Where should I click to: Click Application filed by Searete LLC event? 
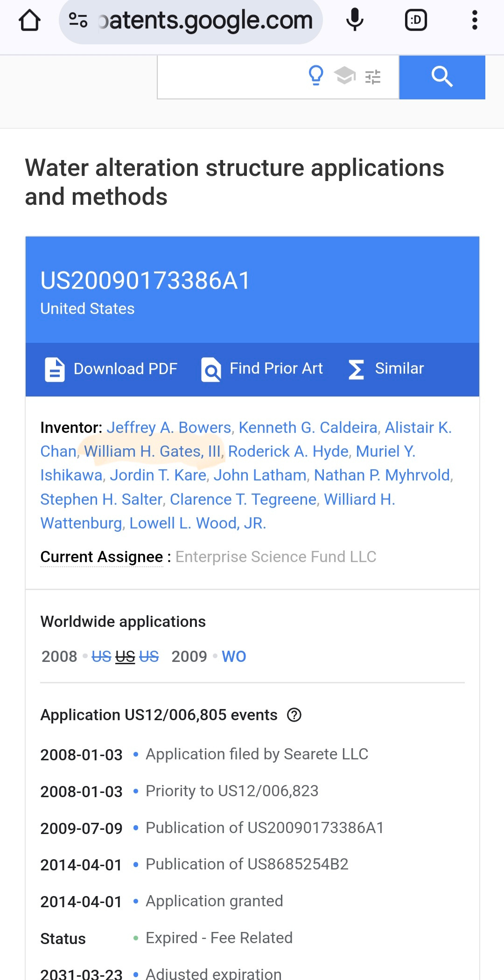click(x=257, y=754)
